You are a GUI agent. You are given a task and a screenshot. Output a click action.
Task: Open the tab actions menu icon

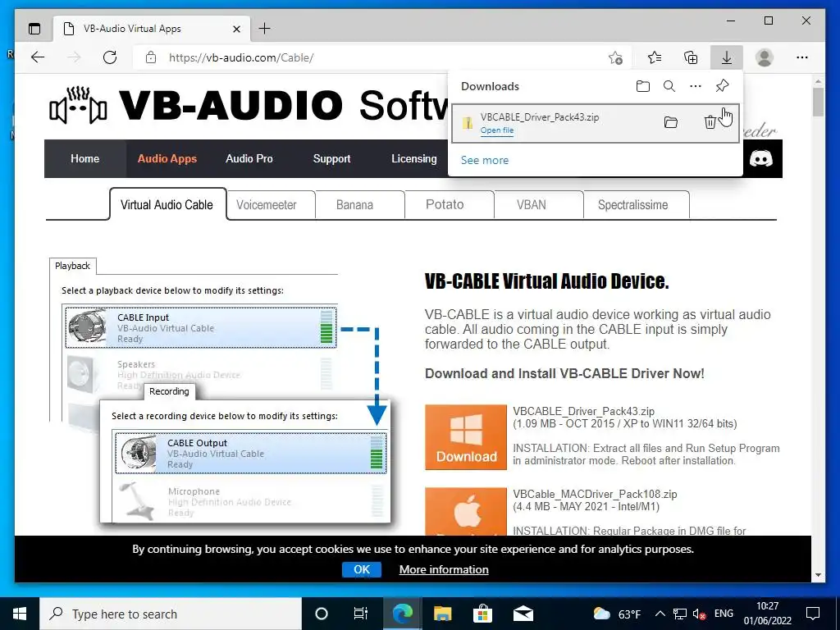pos(34,29)
